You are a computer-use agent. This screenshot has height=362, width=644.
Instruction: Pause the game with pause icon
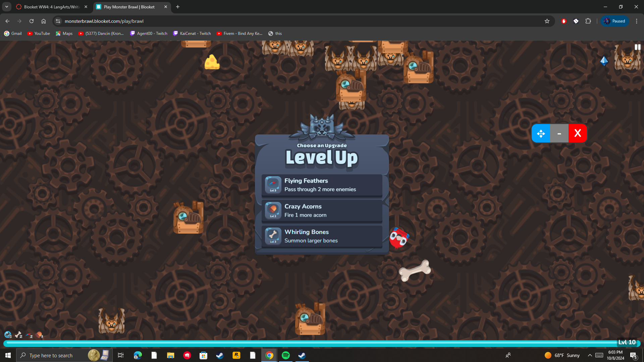[637, 47]
